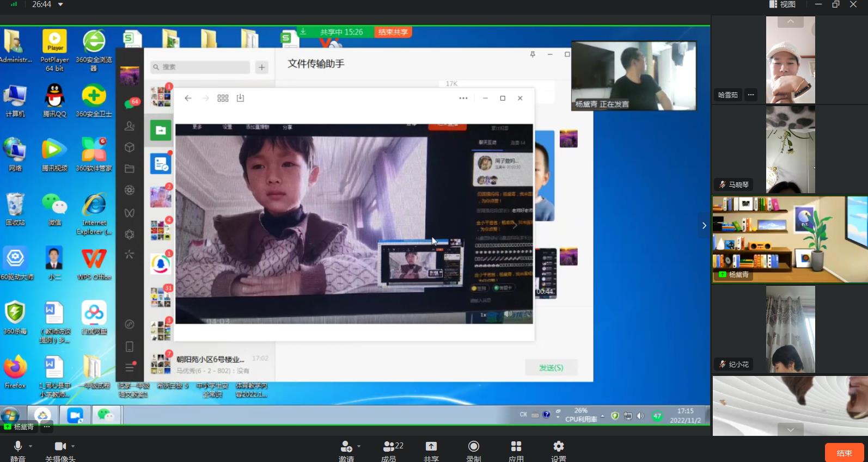Open the 设置 settings gear
This screenshot has width=868, height=462.
pyautogui.click(x=558, y=447)
